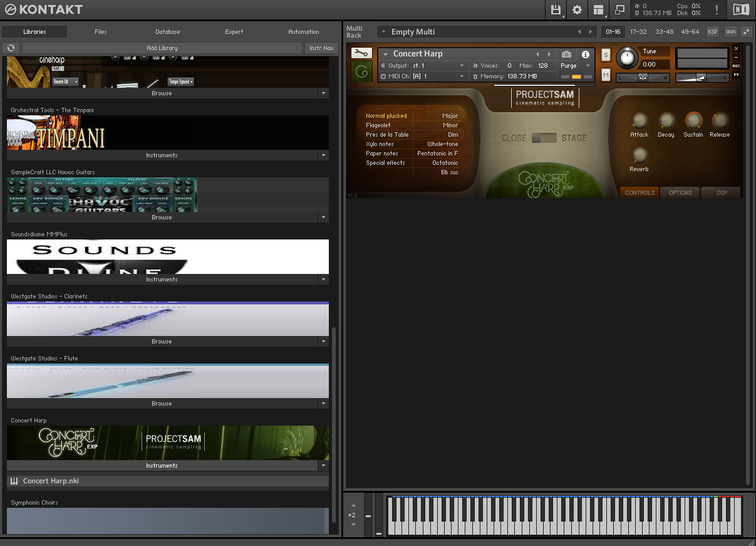
Task: Open the workspace layout panel menu
Action: (599, 9)
